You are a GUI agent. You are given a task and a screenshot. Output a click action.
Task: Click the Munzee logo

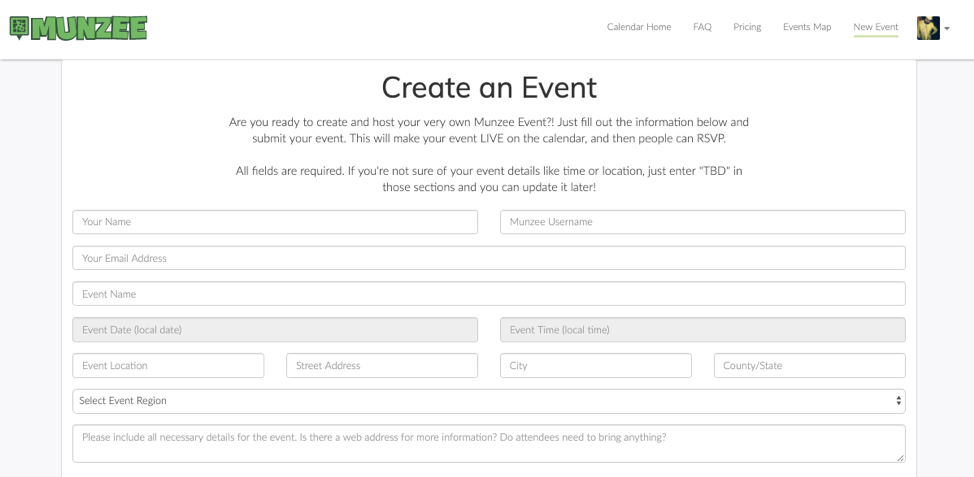click(x=78, y=28)
